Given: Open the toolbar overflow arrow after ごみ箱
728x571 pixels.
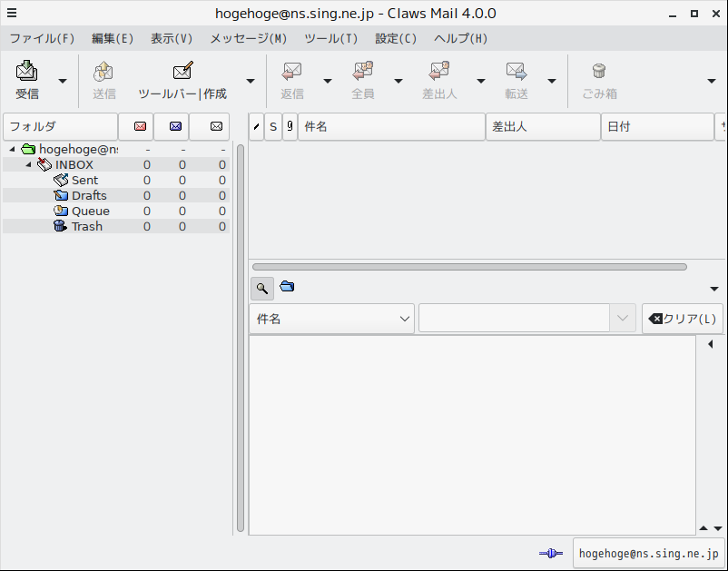Looking at the screenshot, I should [712, 81].
